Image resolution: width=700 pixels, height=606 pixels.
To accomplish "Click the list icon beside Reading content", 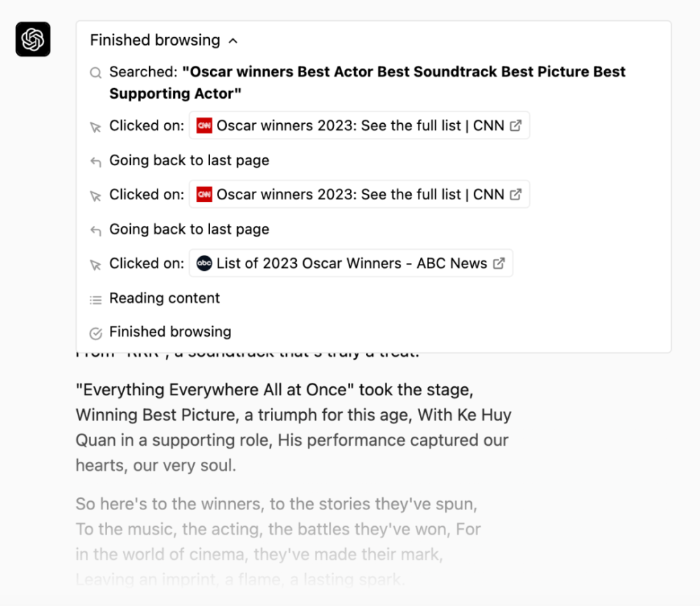I will [96, 300].
